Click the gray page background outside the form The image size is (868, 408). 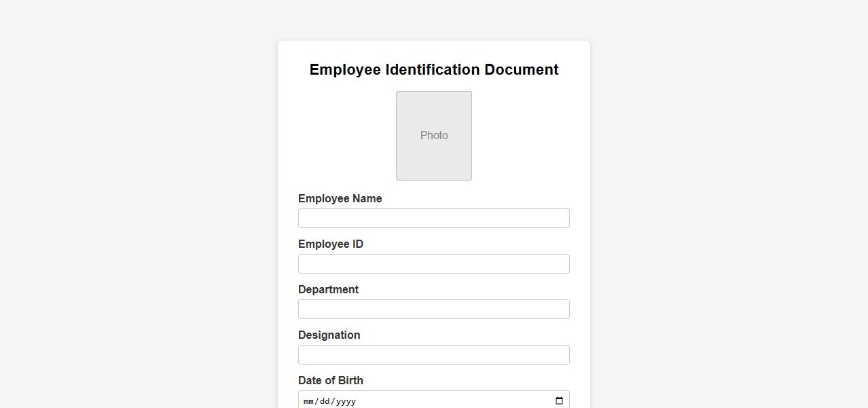(136, 204)
